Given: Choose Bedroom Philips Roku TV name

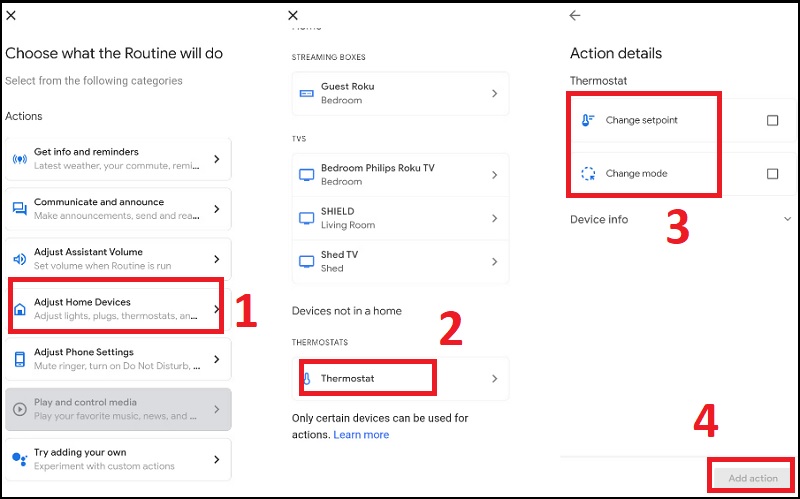Looking at the screenshot, I should click(x=378, y=168).
